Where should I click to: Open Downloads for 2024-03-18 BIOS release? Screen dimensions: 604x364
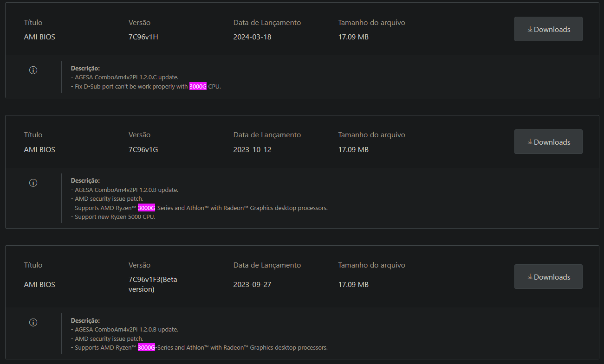548,29
